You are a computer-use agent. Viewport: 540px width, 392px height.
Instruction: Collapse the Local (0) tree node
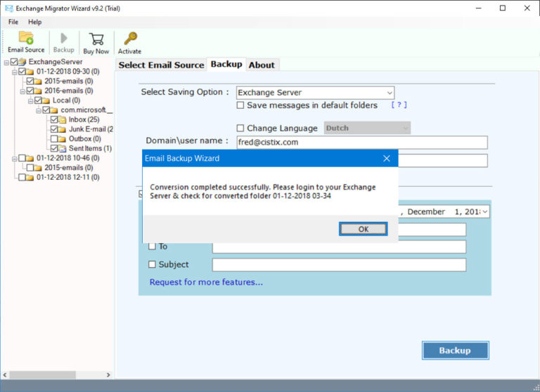30,101
